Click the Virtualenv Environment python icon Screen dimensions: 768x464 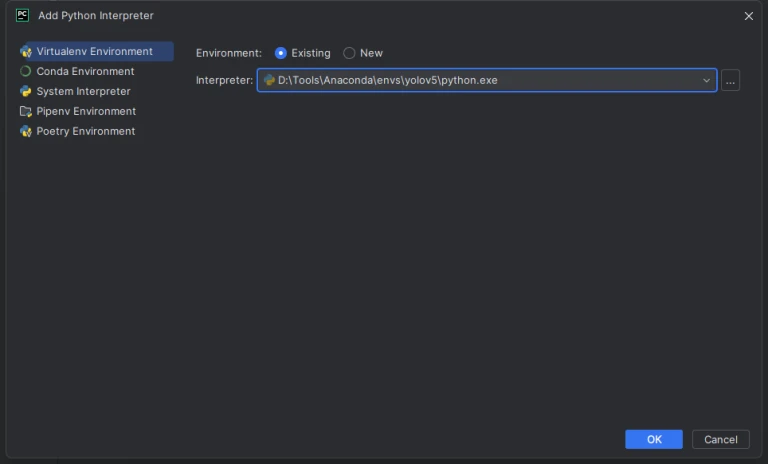pos(25,51)
